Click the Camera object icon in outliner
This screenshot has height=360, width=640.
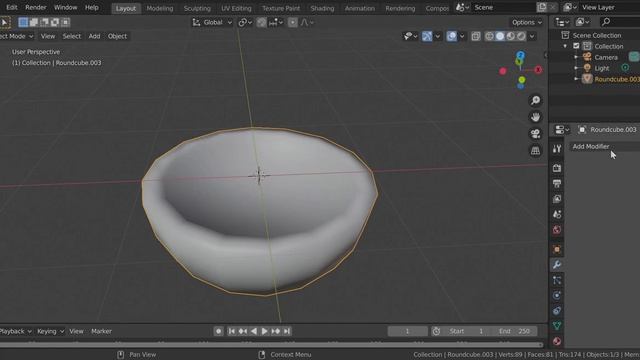pos(587,57)
